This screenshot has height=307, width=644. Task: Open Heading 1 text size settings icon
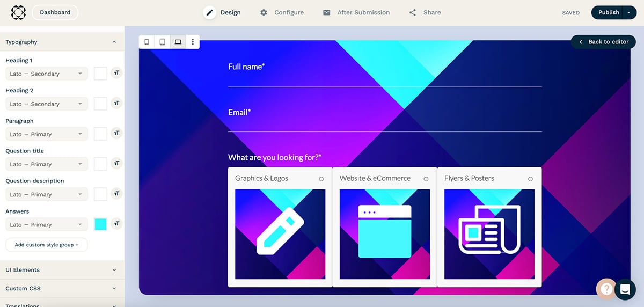[116, 73]
